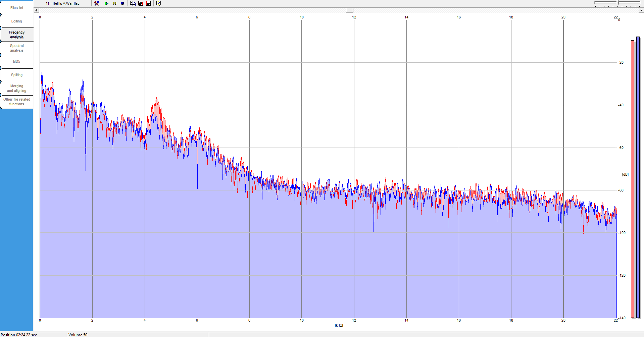Image resolution: width=644 pixels, height=337 pixels.
Task: Click the Save As floppy disk icon
Action: click(x=141, y=3)
